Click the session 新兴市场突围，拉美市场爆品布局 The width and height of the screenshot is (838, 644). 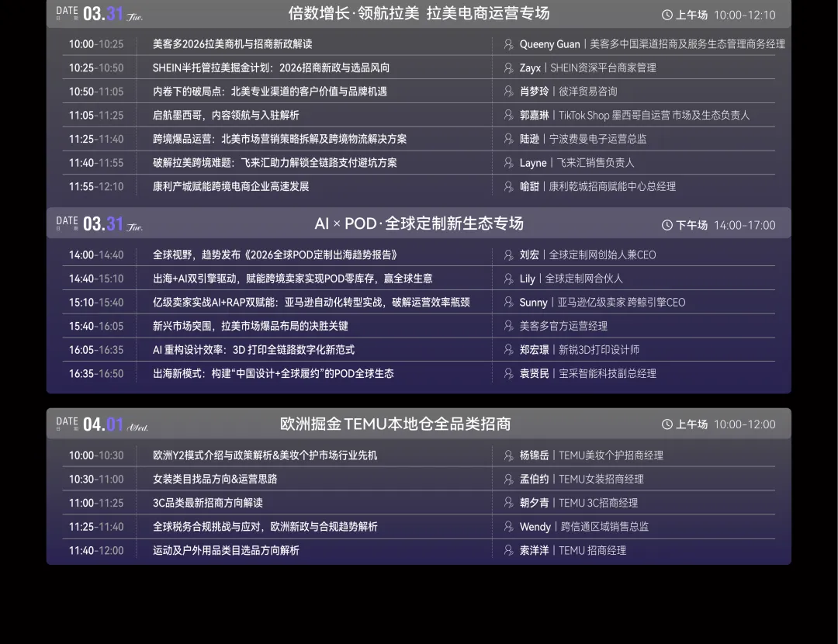251,326
